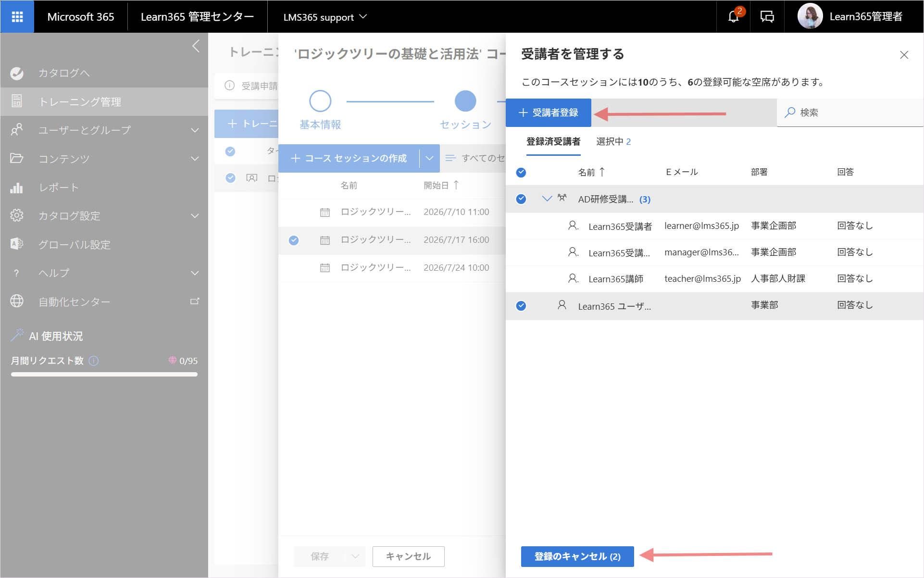This screenshot has width=924, height=578.
Task: Switch to the 登録済受講者 tab
Action: tap(553, 141)
